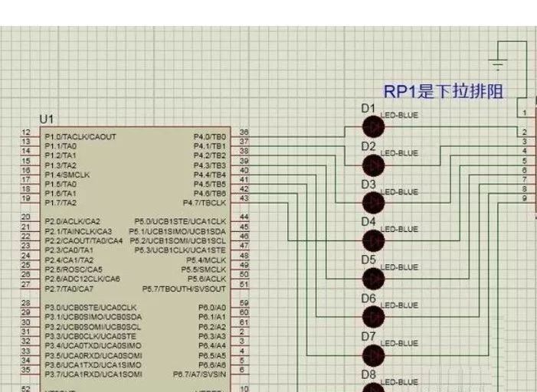
Task: Select the D2 LED symbol
Action: 373,165
